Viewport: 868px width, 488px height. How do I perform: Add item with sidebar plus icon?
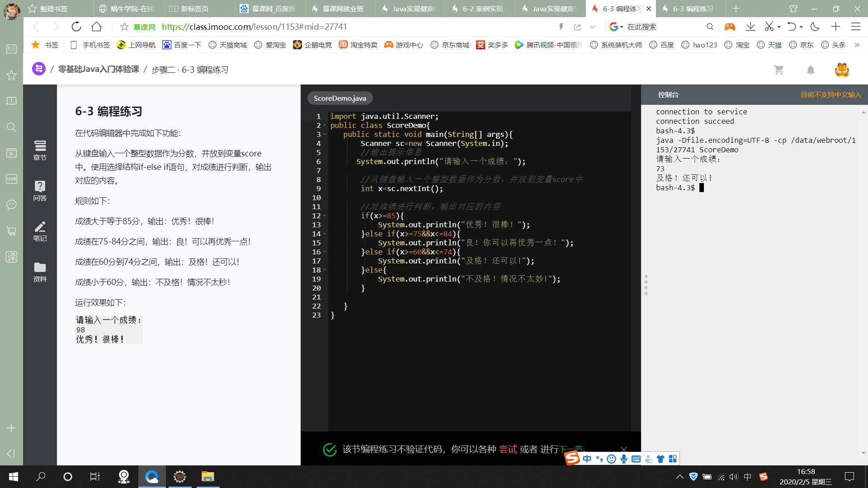[11, 428]
